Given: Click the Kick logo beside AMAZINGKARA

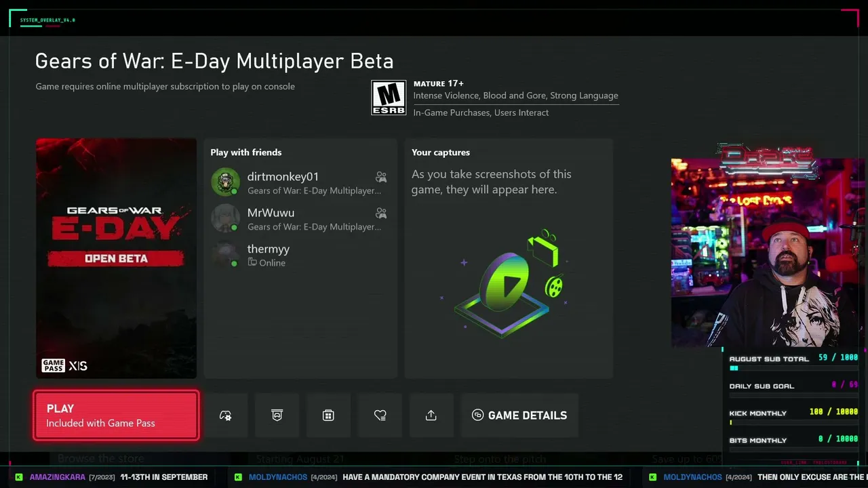Looking at the screenshot, I should [19, 477].
